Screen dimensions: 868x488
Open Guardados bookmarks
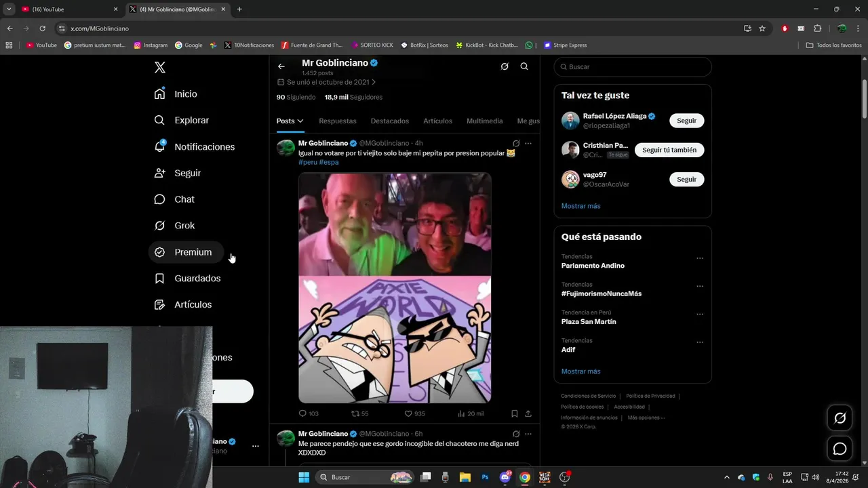(x=188, y=279)
